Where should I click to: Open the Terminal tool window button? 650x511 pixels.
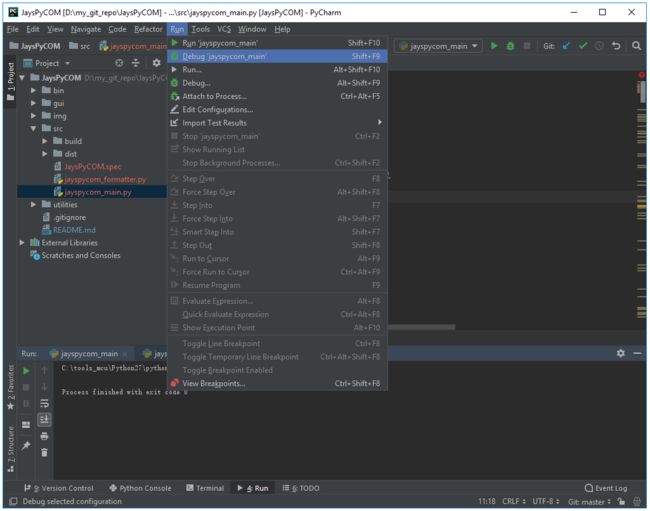[205, 488]
